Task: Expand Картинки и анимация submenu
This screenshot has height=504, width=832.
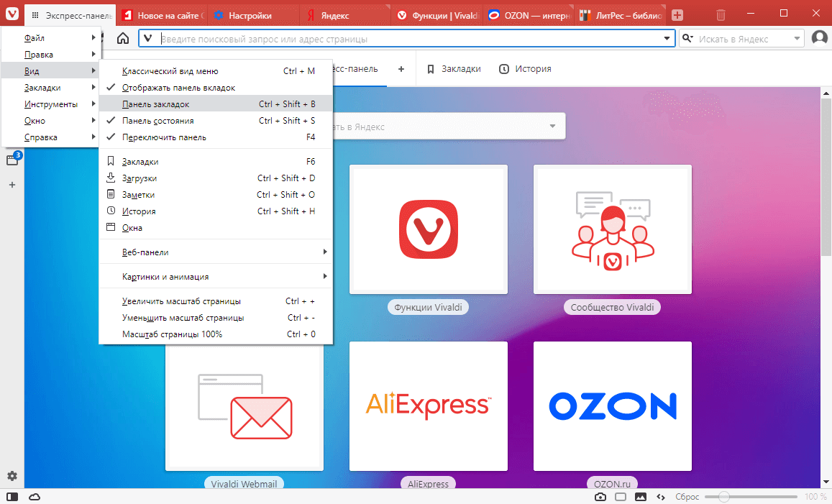Action: pos(216,276)
